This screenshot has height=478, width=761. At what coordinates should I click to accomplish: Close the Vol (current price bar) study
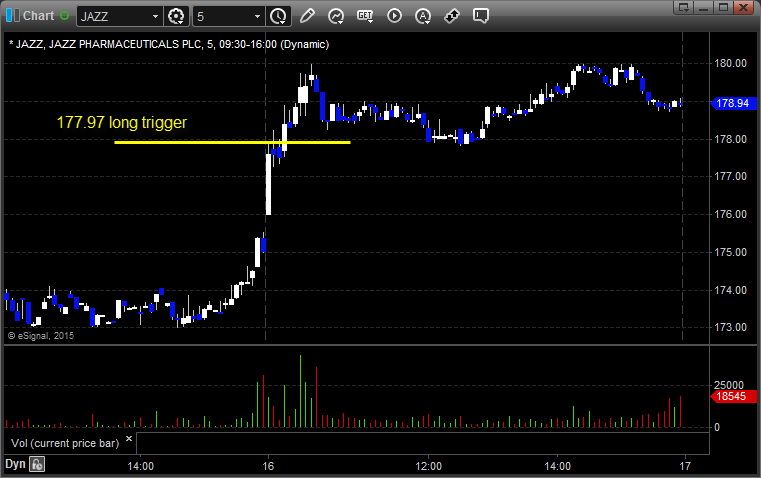pyautogui.click(x=129, y=439)
